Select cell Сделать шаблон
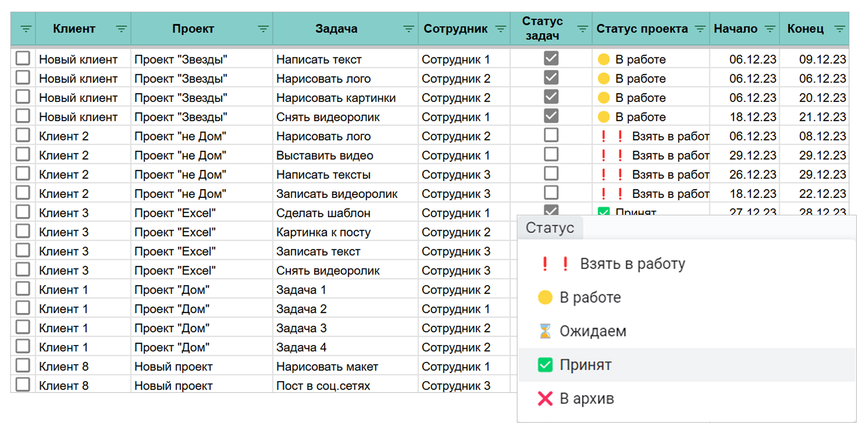 pos(345,213)
